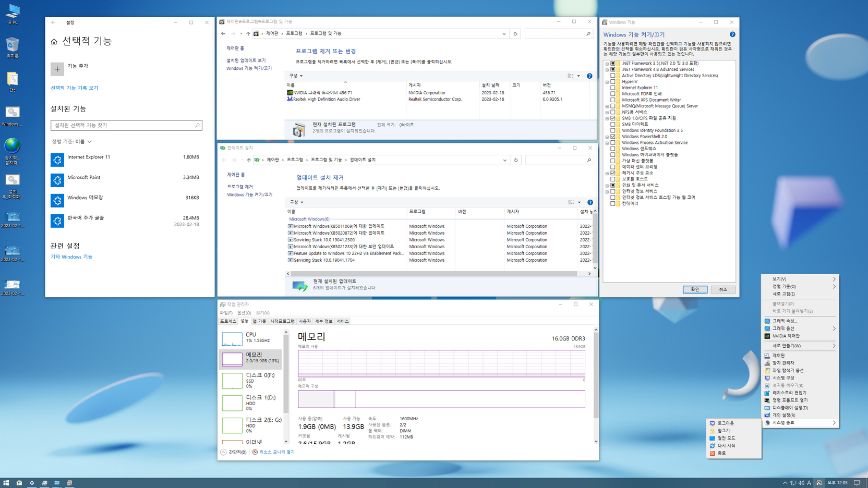Click help icon in 업데이트 설치 window toolbar
Image resolution: width=868 pixels, height=488 pixels.
pyautogui.click(x=590, y=202)
